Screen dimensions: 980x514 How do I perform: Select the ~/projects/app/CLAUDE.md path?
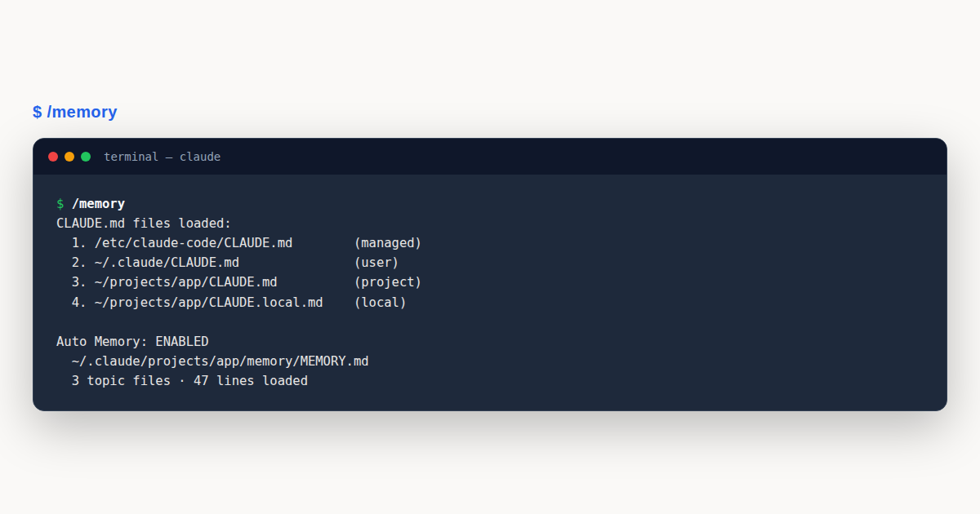(x=185, y=282)
